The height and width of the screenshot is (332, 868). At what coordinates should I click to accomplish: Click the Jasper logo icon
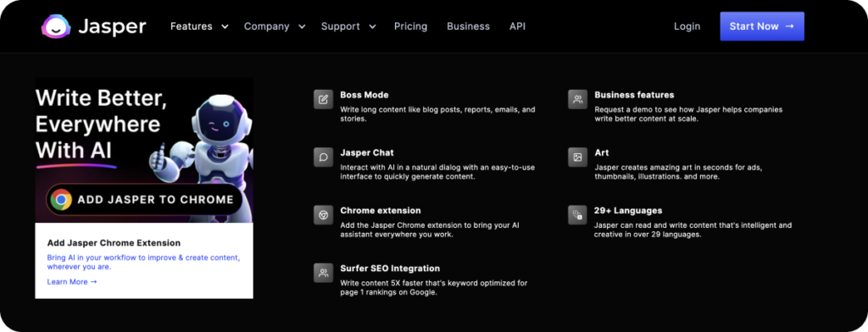(x=56, y=26)
